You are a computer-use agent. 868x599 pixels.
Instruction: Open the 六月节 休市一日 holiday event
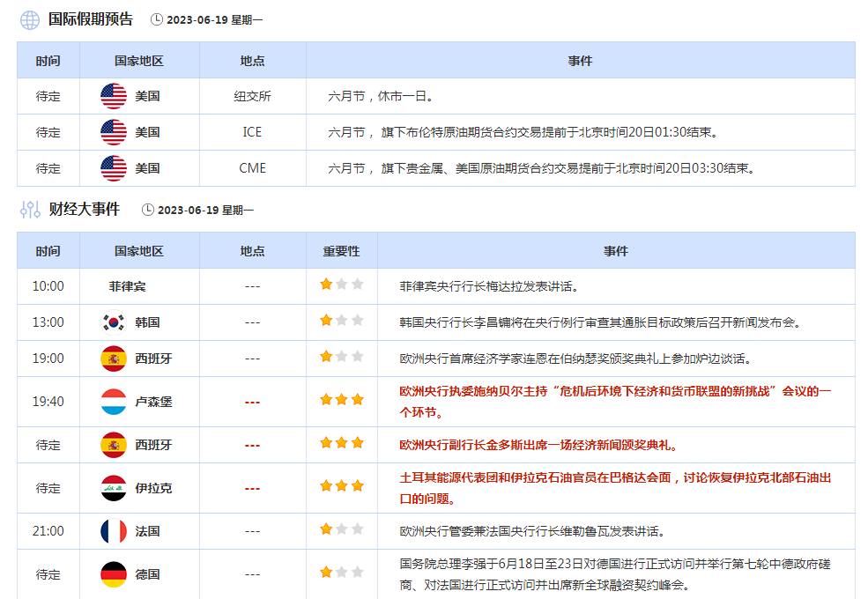tap(381, 96)
